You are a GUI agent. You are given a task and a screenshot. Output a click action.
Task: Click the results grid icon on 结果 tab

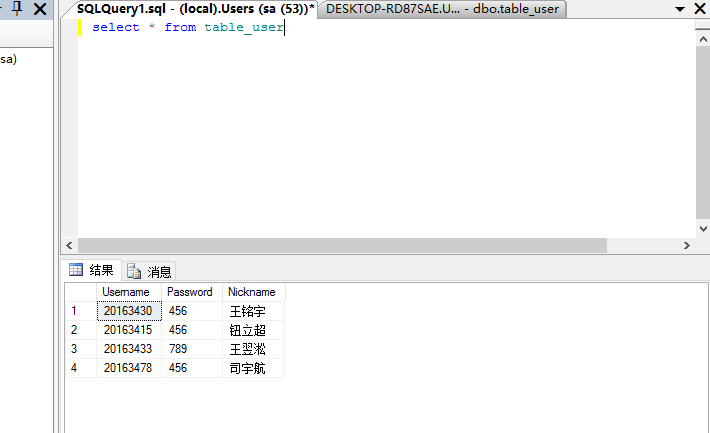tap(76, 269)
